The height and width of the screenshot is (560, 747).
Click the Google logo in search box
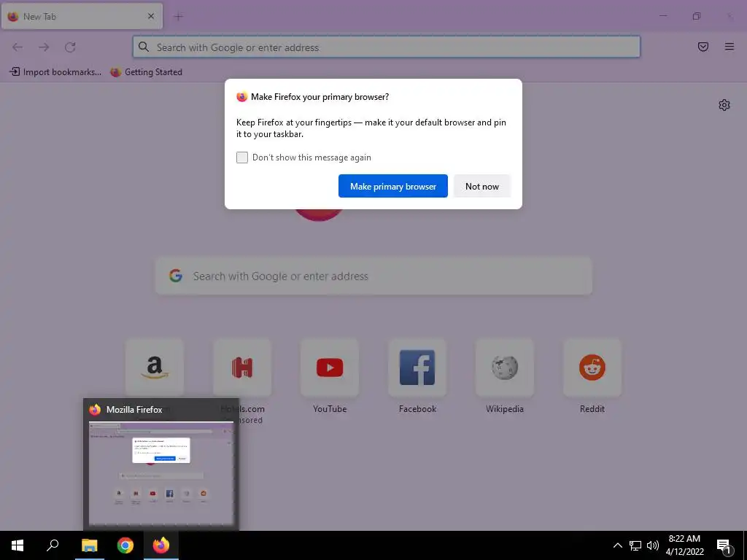point(176,276)
